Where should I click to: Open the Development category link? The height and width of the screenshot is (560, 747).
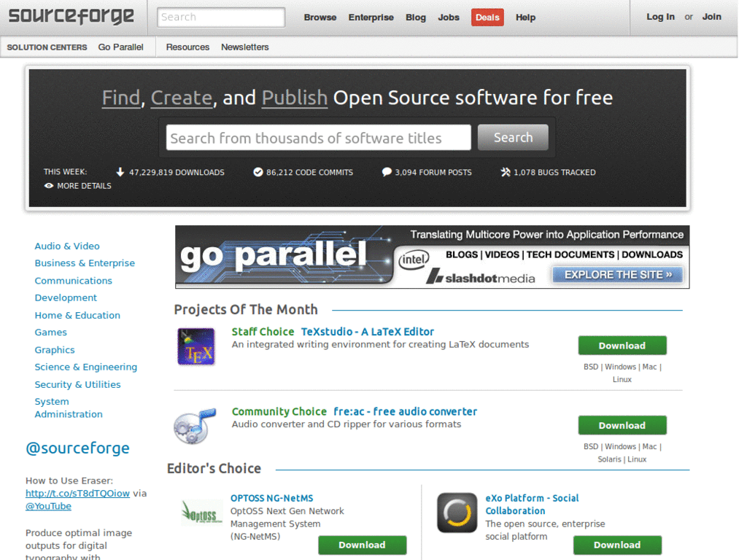point(66,297)
